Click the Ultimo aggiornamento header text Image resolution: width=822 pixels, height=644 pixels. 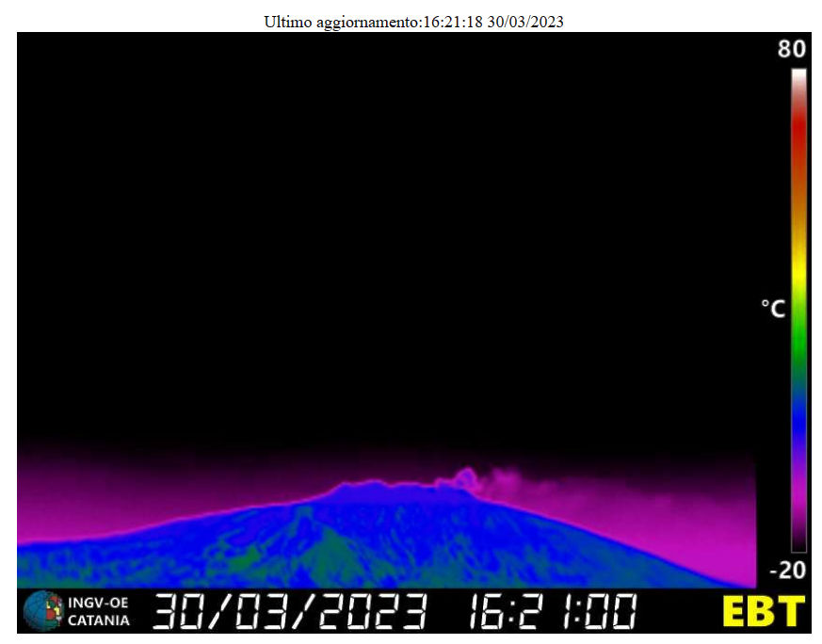point(413,22)
